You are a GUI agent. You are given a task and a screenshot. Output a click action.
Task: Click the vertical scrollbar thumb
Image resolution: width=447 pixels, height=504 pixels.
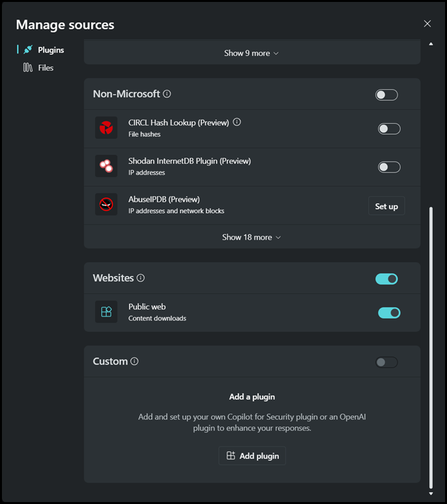click(431, 345)
